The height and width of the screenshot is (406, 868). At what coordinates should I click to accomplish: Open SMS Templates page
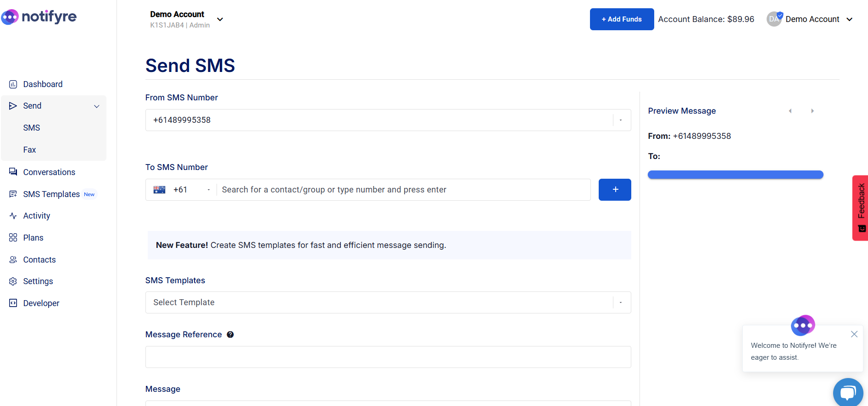coord(51,194)
